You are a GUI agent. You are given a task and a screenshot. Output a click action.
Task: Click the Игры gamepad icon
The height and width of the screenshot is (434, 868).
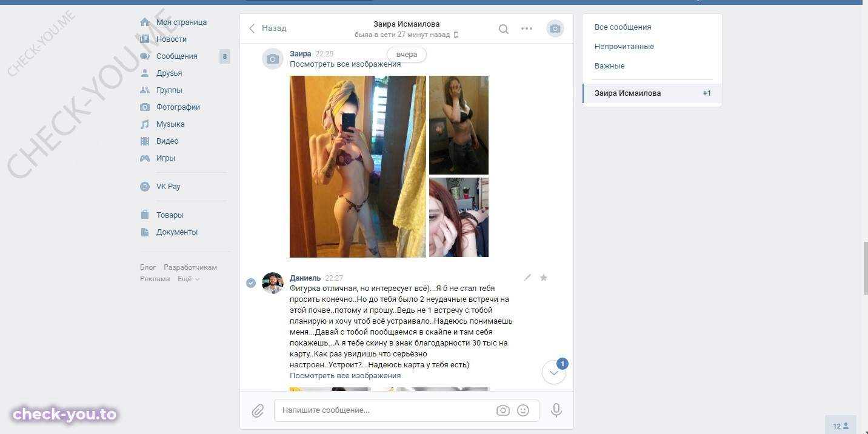(x=145, y=158)
